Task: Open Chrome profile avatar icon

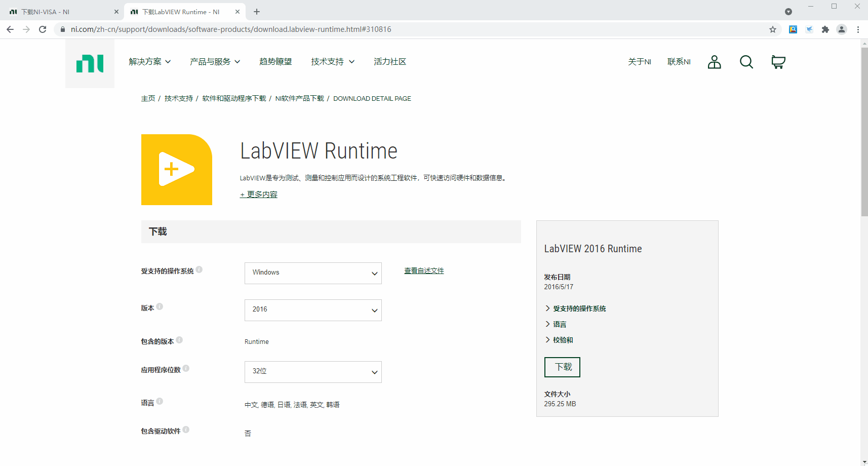Action: pyautogui.click(x=842, y=29)
